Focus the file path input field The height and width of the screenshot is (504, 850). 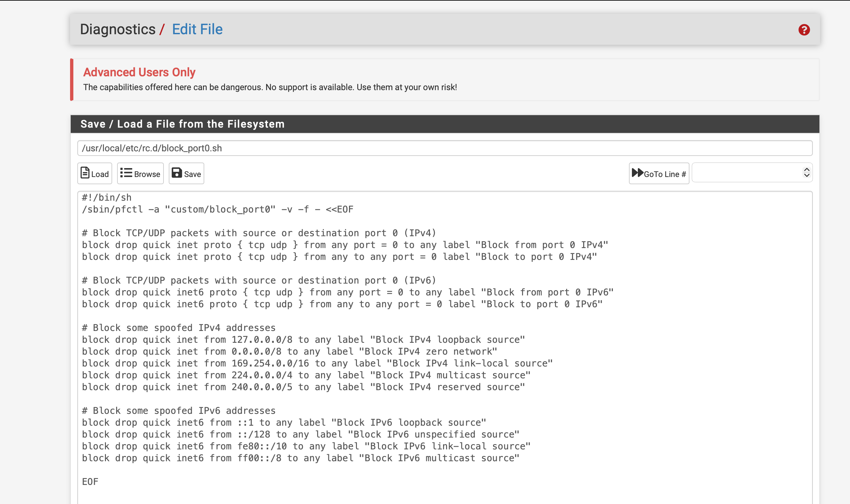[444, 148]
